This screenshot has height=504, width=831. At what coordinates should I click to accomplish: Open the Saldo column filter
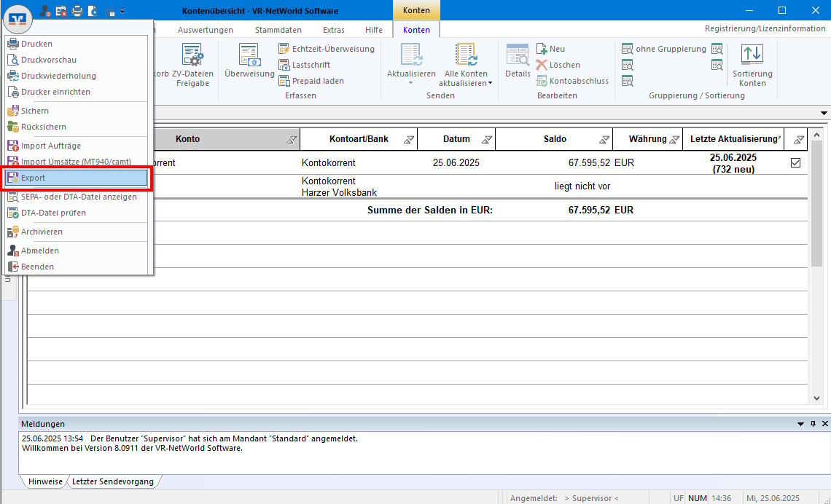(x=604, y=140)
